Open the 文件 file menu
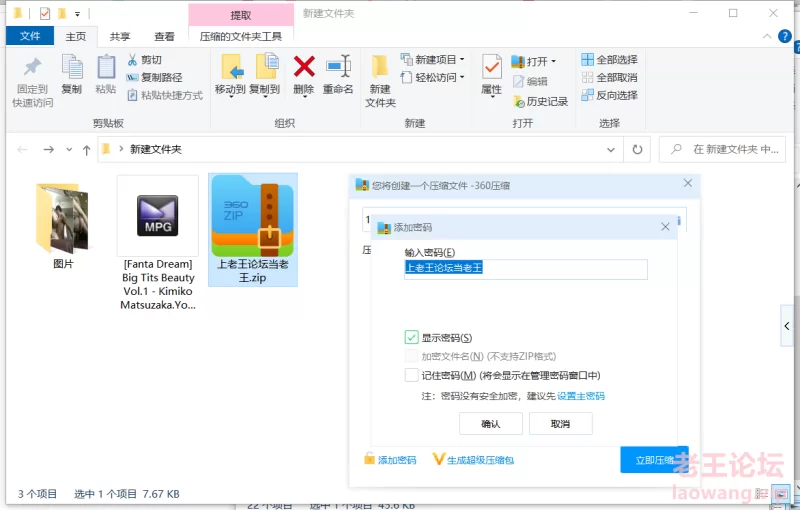 [30, 36]
